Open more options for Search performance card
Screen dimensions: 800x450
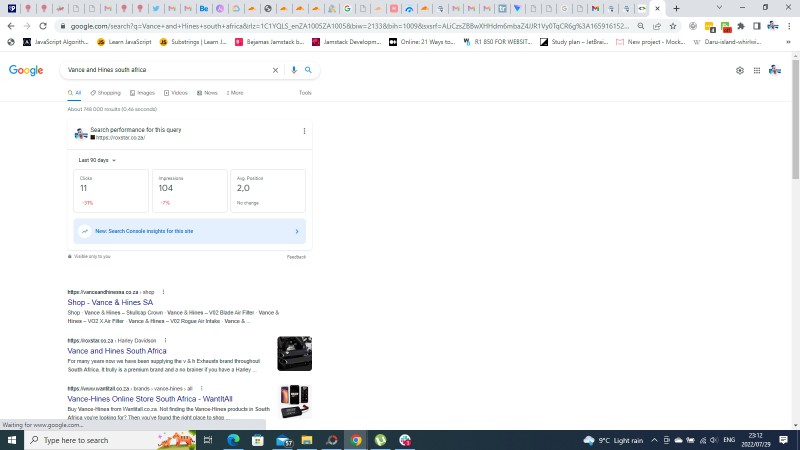[304, 131]
